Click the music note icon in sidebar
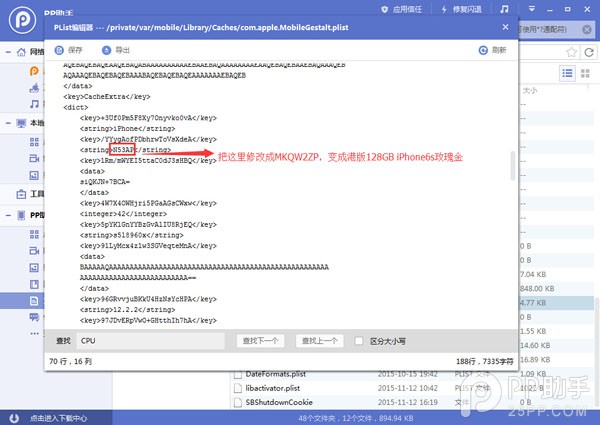 pyautogui.click(x=34, y=104)
